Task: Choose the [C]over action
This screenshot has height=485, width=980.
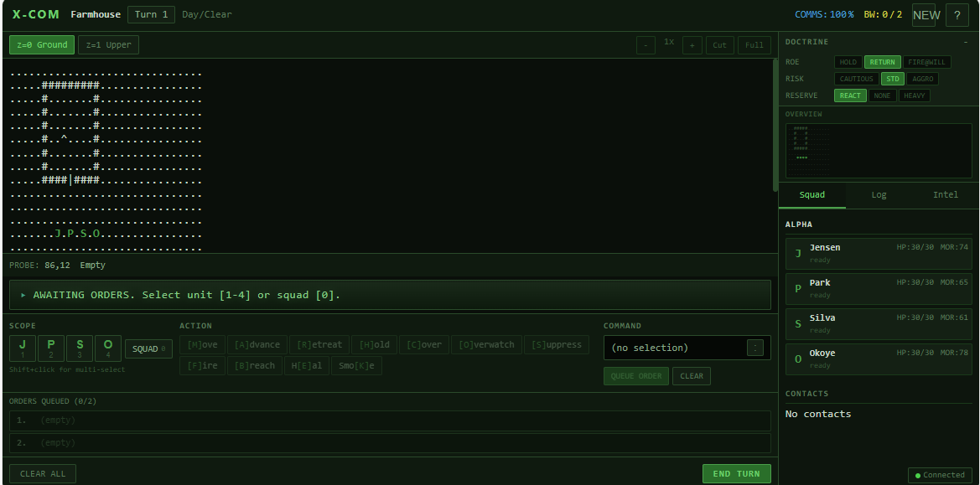Action: pyautogui.click(x=423, y=344)
